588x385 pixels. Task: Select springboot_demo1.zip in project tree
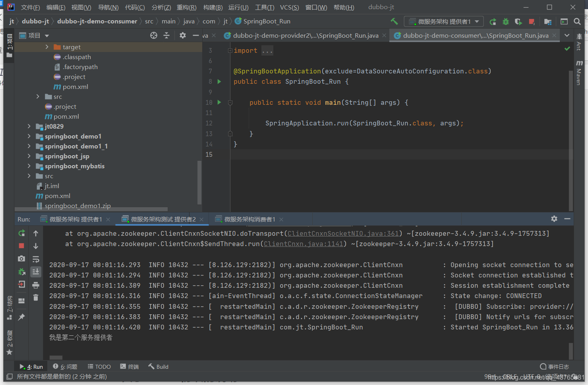(x=77, y=206)
